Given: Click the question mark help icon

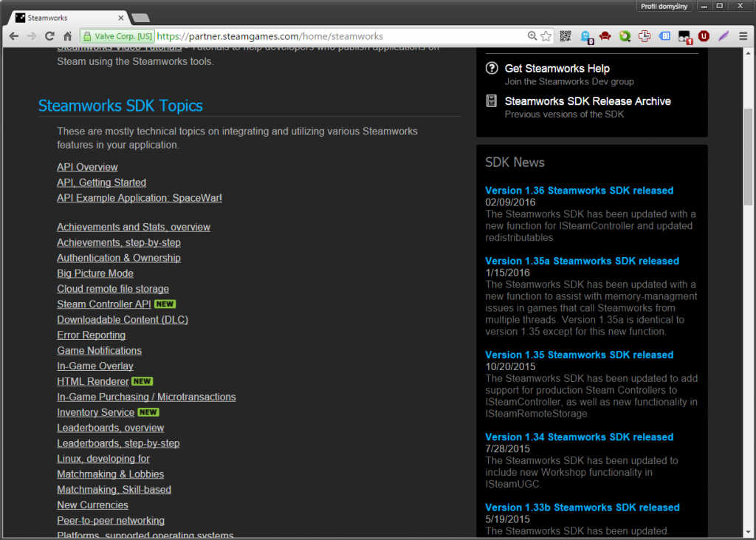Looking at the screenshot, I should click(491, 68).
